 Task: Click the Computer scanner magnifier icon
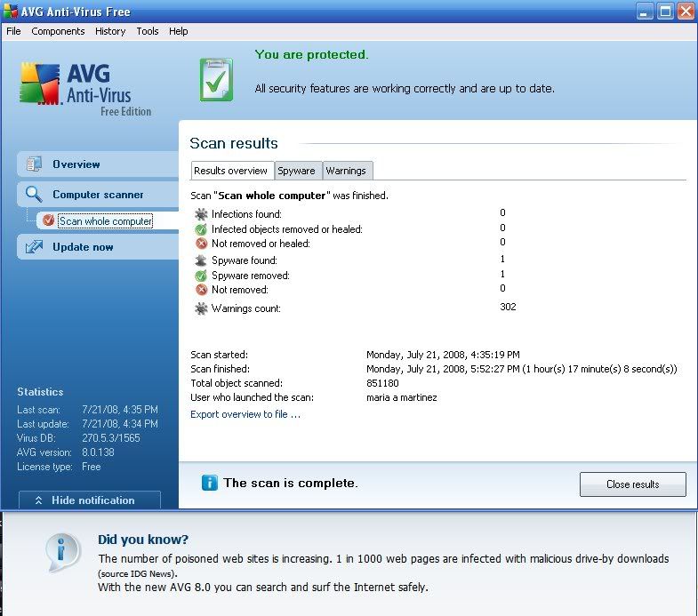pyautogui.click(x=34, y=194)
